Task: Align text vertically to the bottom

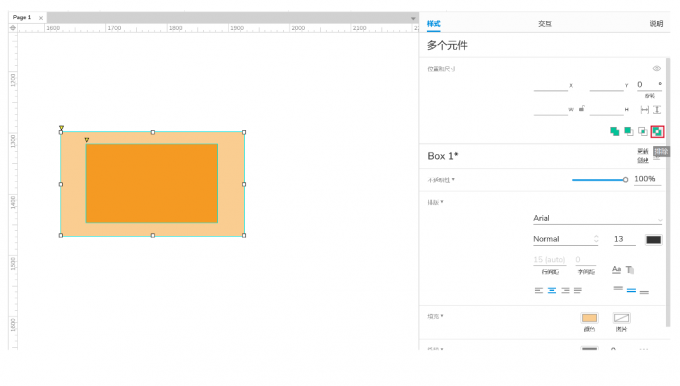Action: point(644,291)
